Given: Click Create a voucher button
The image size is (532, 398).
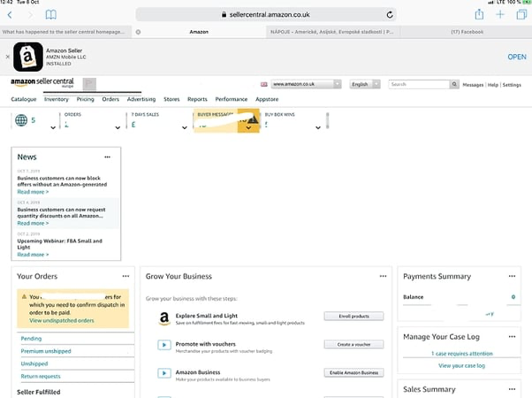Looking at the screenshot, I should (x=353, y=344).
